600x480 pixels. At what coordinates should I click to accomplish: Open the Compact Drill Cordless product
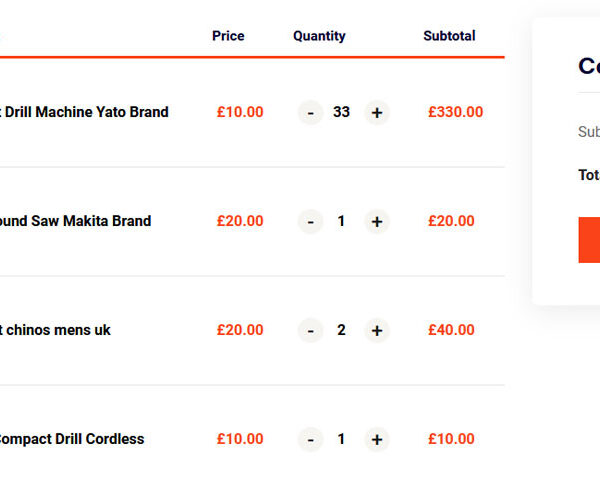tap(72, 439)
